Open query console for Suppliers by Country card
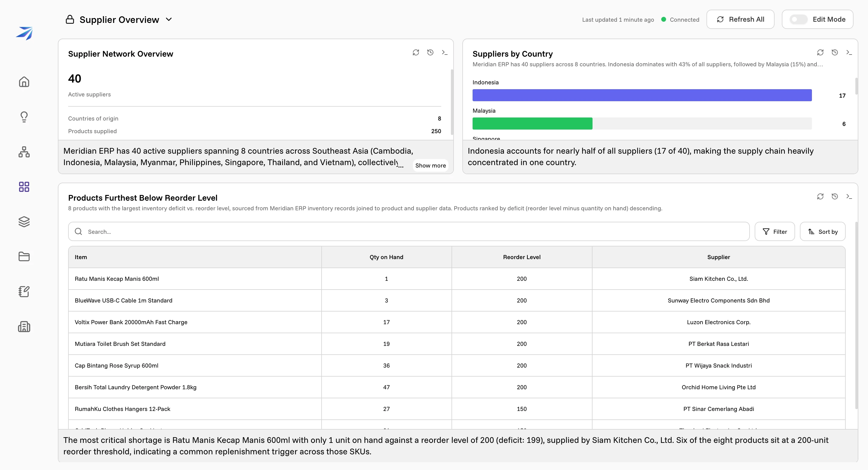Viewport: 868px width, 470px height. 849,52
